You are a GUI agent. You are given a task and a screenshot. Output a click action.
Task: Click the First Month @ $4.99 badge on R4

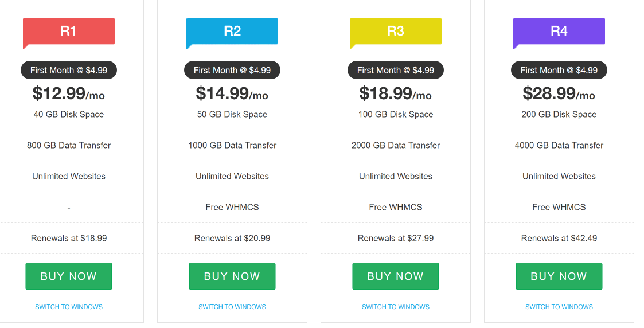tap(559, 70)
